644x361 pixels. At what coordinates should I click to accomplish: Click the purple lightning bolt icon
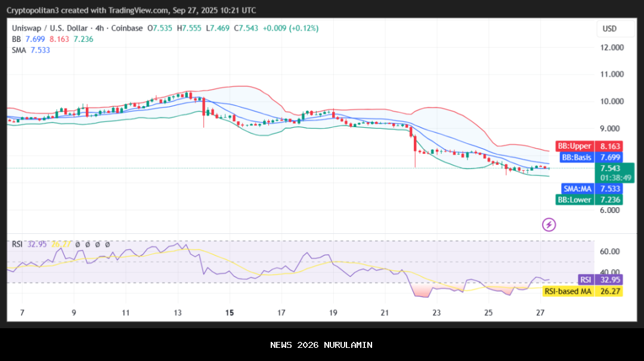pos(549,224)
